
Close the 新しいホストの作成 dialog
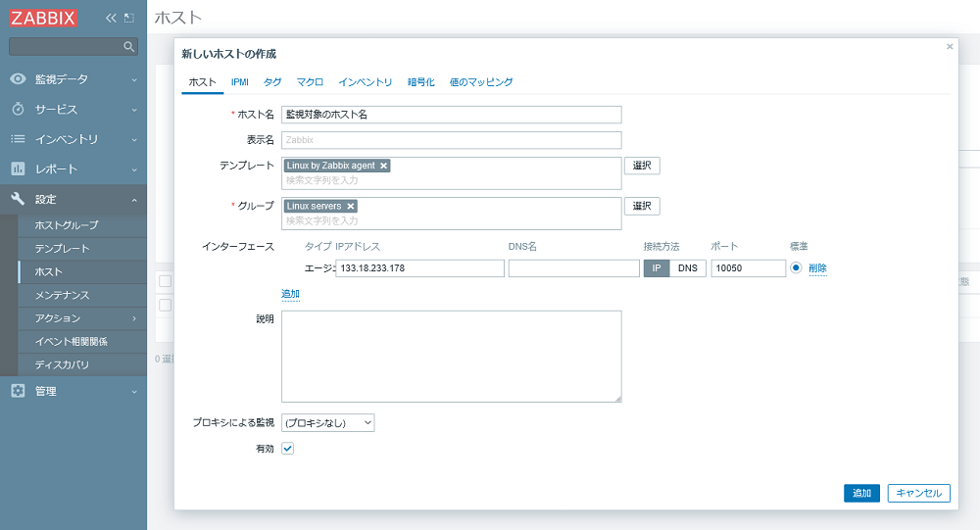(x=950, y=46)
